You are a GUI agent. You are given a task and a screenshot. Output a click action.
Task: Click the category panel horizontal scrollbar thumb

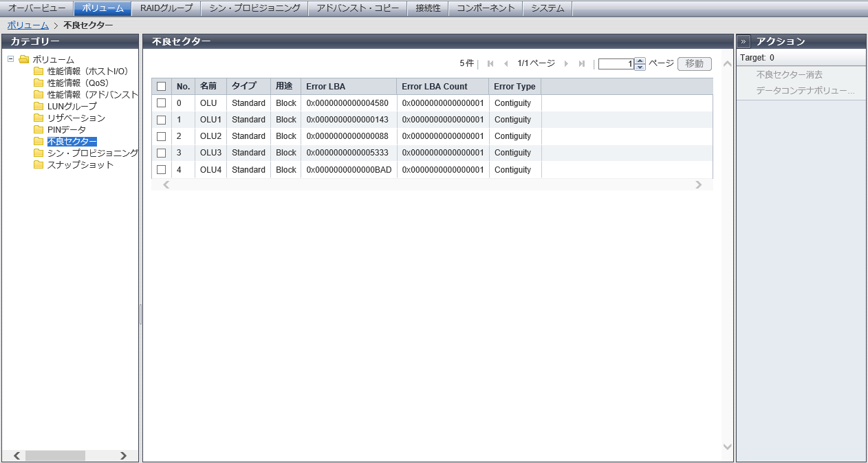point(55,455)
